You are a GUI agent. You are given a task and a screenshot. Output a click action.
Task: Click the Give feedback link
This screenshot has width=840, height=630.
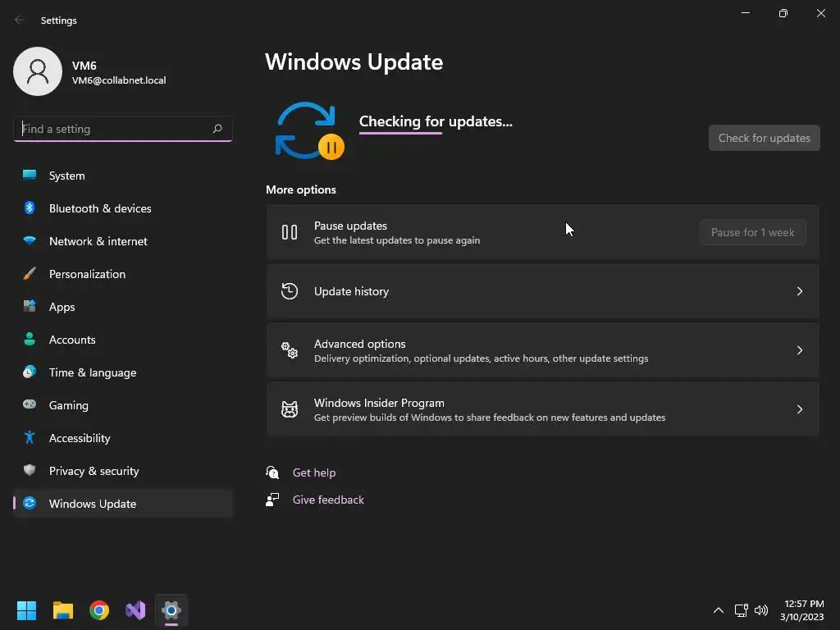click(328, 500)
